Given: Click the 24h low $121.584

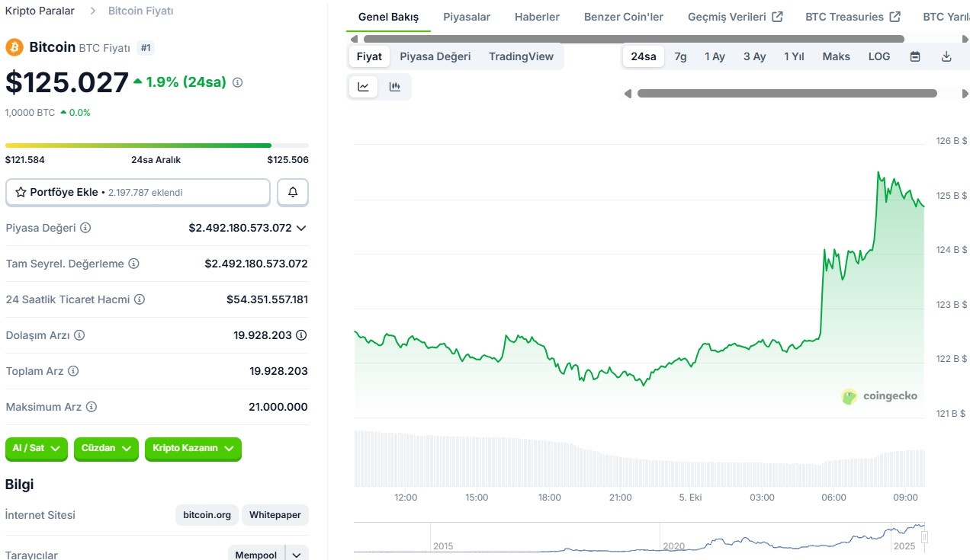Looking at the screenshot, I should (25, 160).
